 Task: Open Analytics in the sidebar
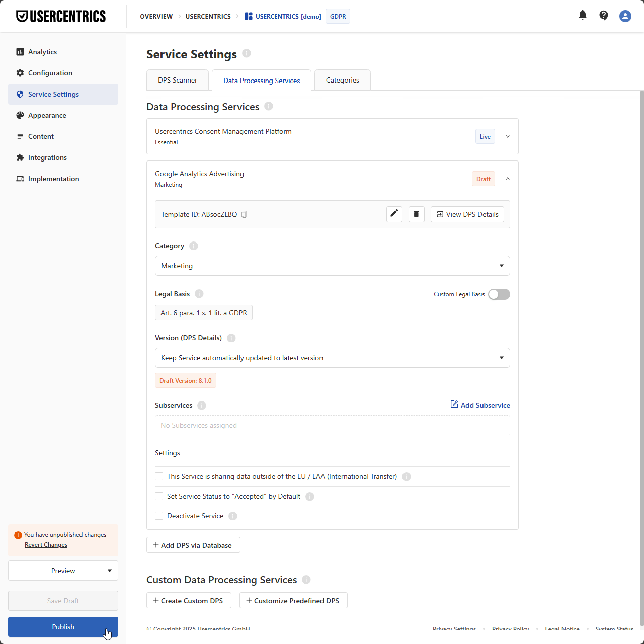[x=63, y=52]
